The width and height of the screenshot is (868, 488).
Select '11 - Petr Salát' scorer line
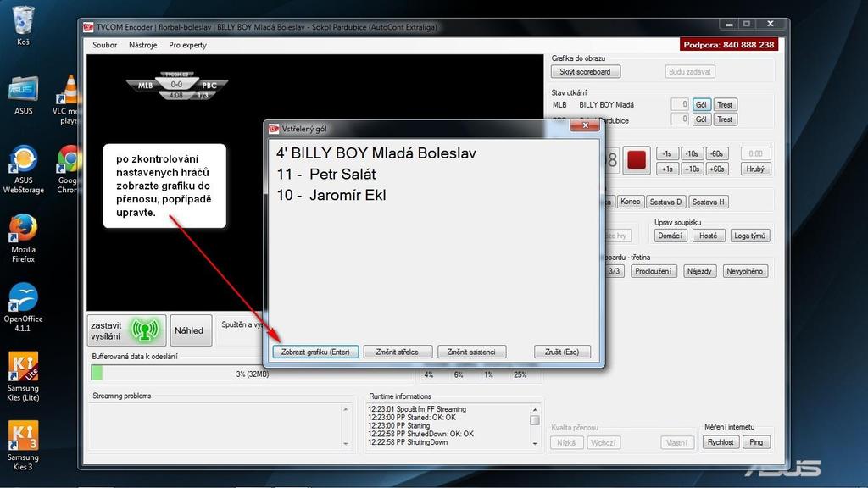tap(326, 175)
